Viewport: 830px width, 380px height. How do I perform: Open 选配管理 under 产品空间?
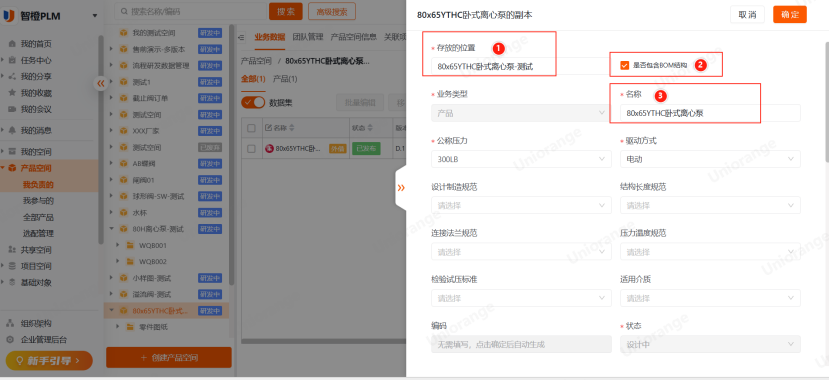38,233
